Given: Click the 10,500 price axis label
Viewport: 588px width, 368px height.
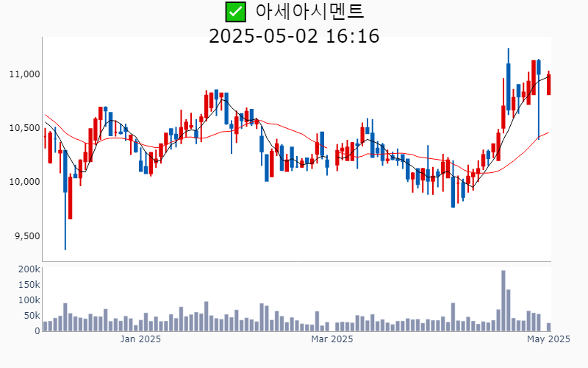Looking at the screenshot, I should [x=24, y=128].
